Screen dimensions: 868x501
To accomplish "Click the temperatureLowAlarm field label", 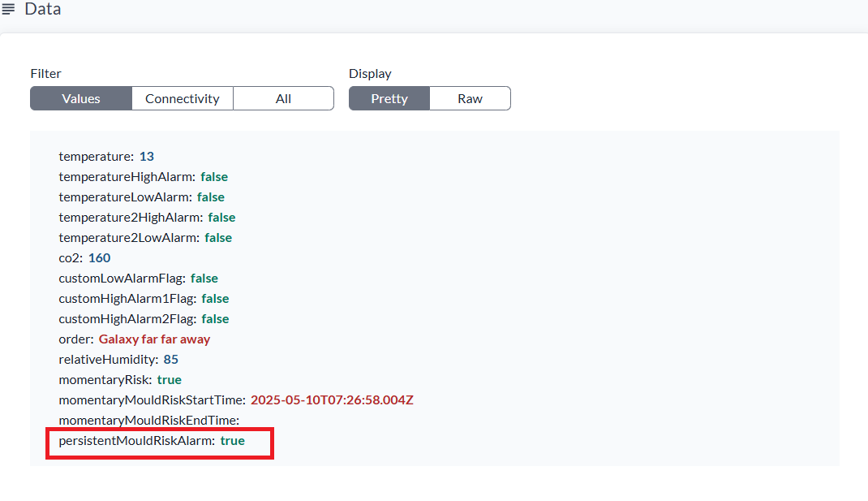I will click(x=125, y=197).
